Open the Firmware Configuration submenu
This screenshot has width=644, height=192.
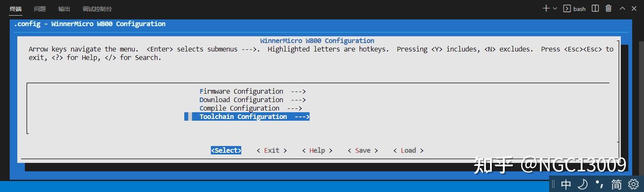pos(252,91)
